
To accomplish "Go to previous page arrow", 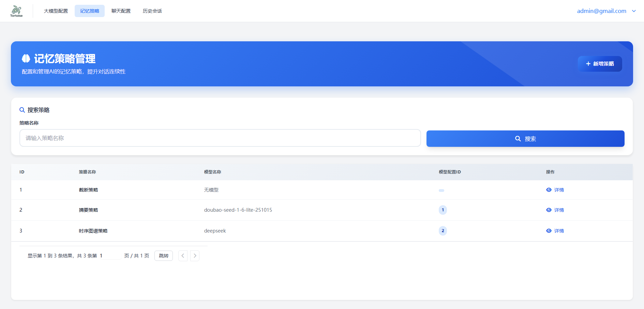I will 183,256.
